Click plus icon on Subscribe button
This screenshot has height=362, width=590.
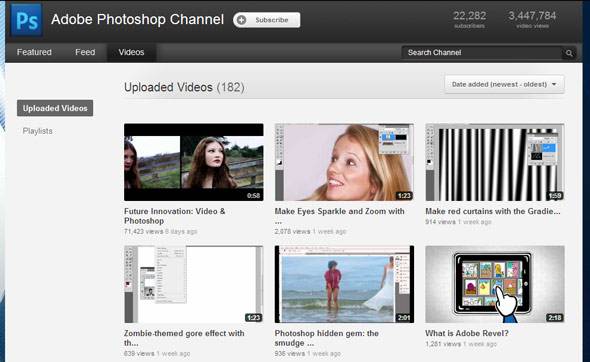point(241,20)
